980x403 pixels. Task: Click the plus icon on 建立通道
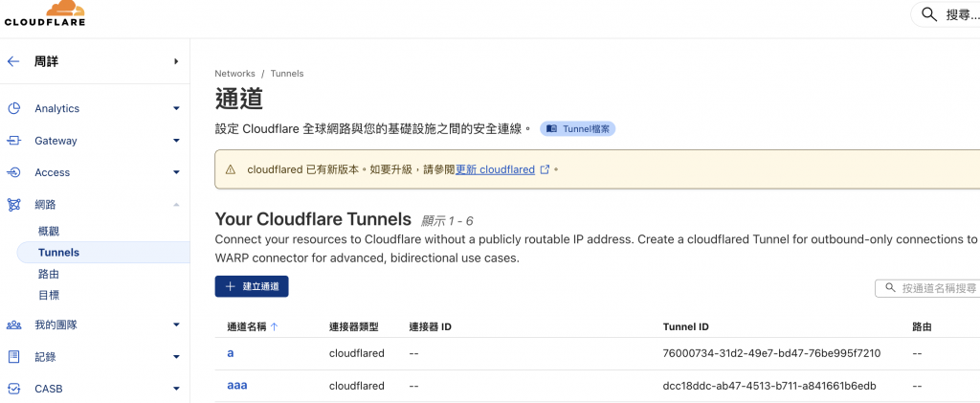[x=230, y=286]
